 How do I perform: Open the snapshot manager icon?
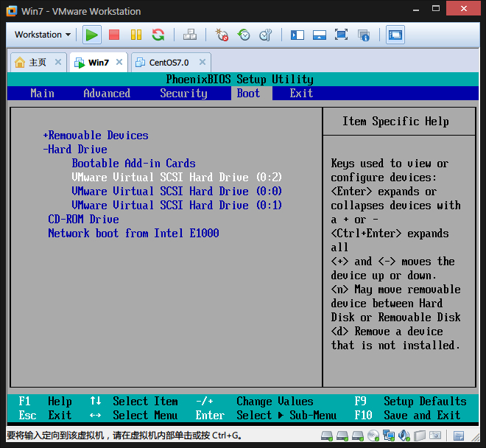tap(266, 35)
